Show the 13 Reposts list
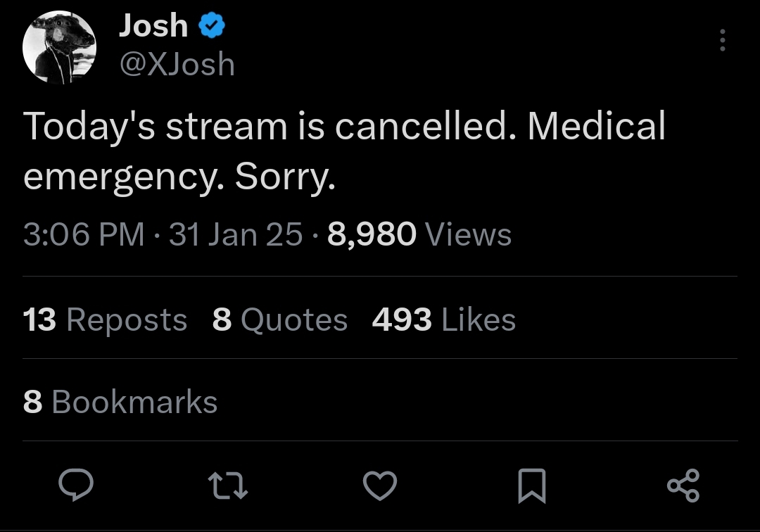 click(x=105, y=320)
